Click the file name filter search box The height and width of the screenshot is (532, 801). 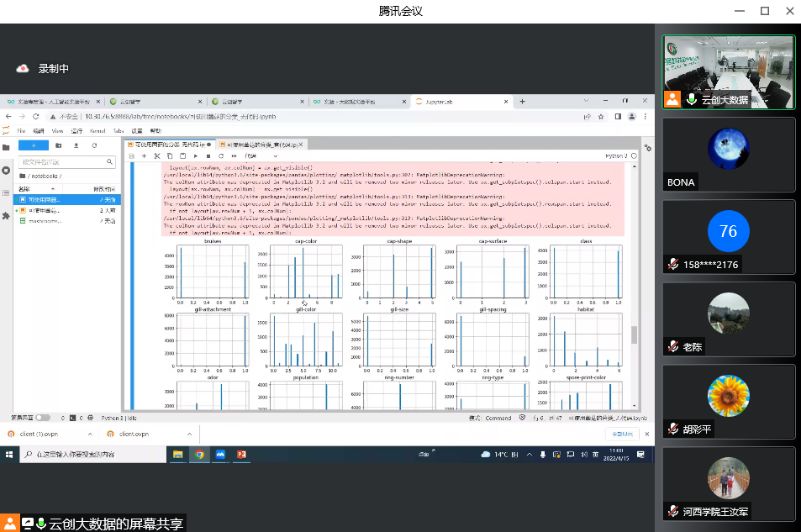[67, 161]
